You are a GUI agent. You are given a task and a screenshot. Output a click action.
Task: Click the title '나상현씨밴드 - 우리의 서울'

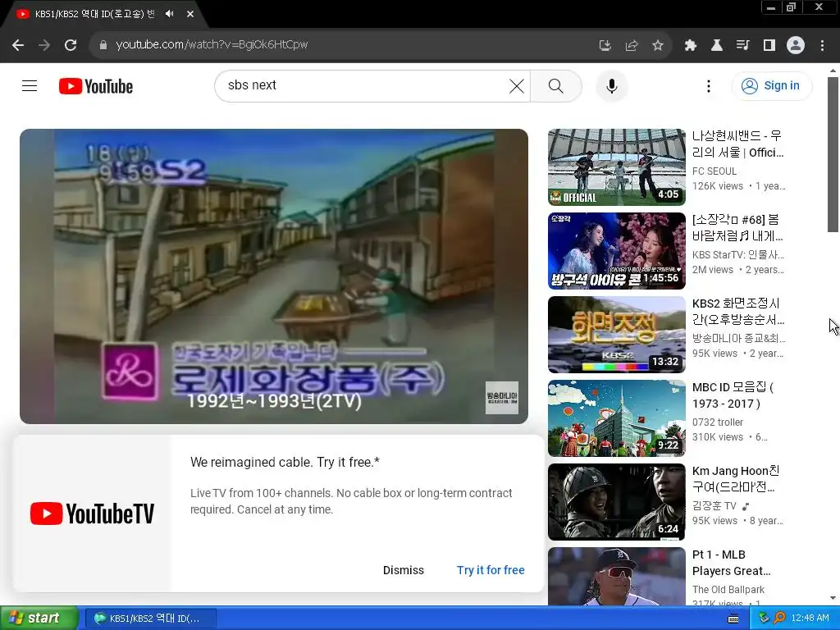[x=738, y=144]
